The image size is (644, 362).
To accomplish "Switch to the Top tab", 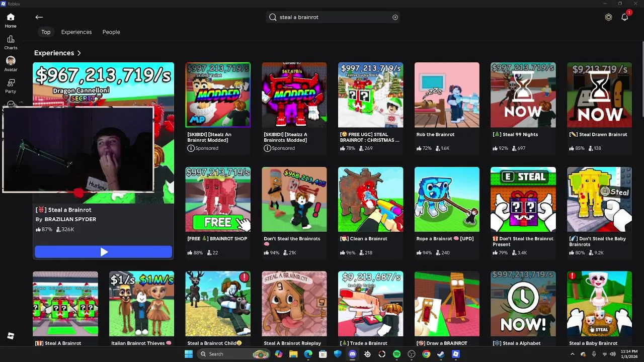I will (46, 32).
